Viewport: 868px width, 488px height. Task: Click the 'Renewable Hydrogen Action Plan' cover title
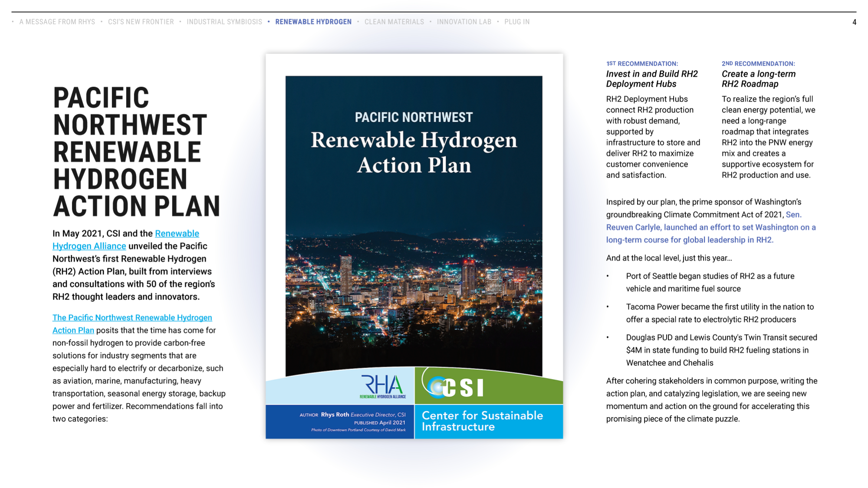pos(414,152)
